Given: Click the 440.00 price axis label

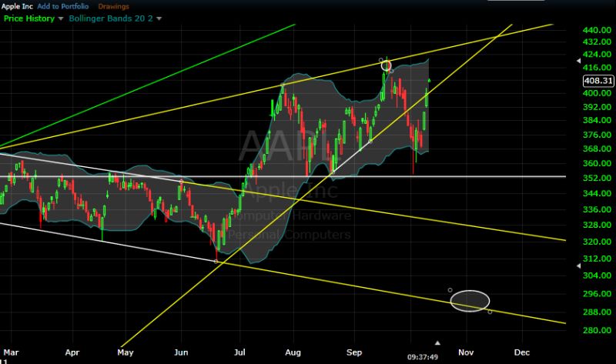Looking at the screenshot, I should (597, 30).
